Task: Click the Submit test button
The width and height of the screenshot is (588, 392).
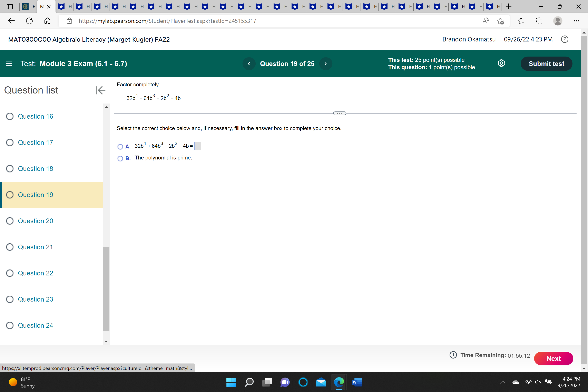Action: pyautogui.click(x=546, y=64)
